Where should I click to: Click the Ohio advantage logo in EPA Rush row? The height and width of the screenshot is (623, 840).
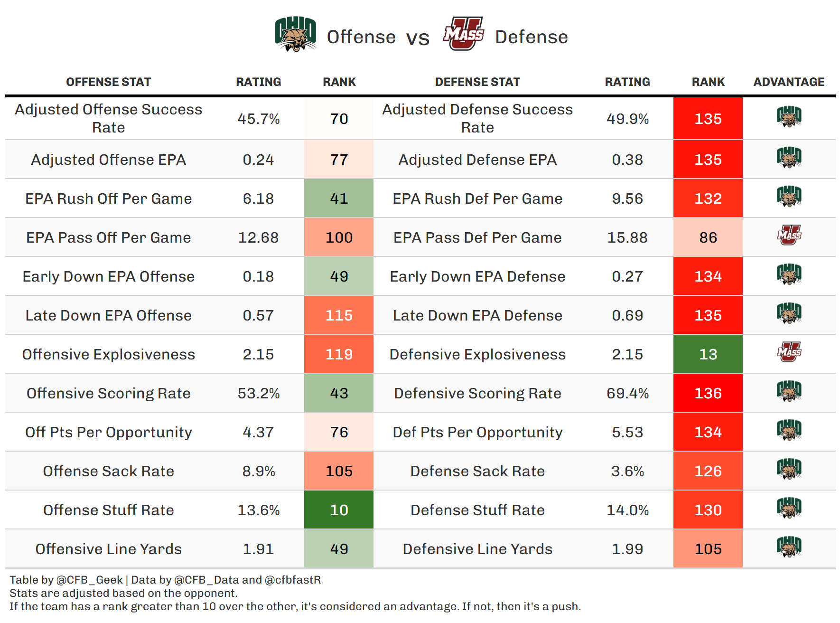789,197
